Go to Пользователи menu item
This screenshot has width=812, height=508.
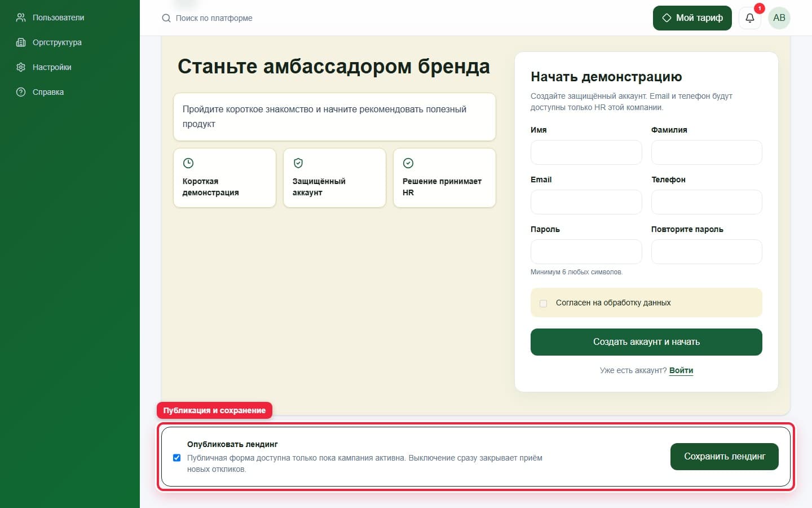[59, 17]
